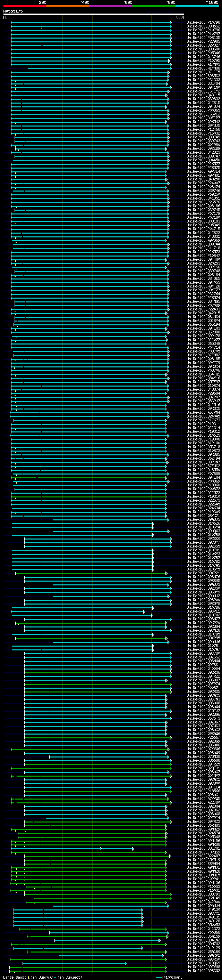Image resolution: width=222 pixels, height=980 pixels.
Task: Select the UniRef100_A9XP21 label
Action: point(203,573)
